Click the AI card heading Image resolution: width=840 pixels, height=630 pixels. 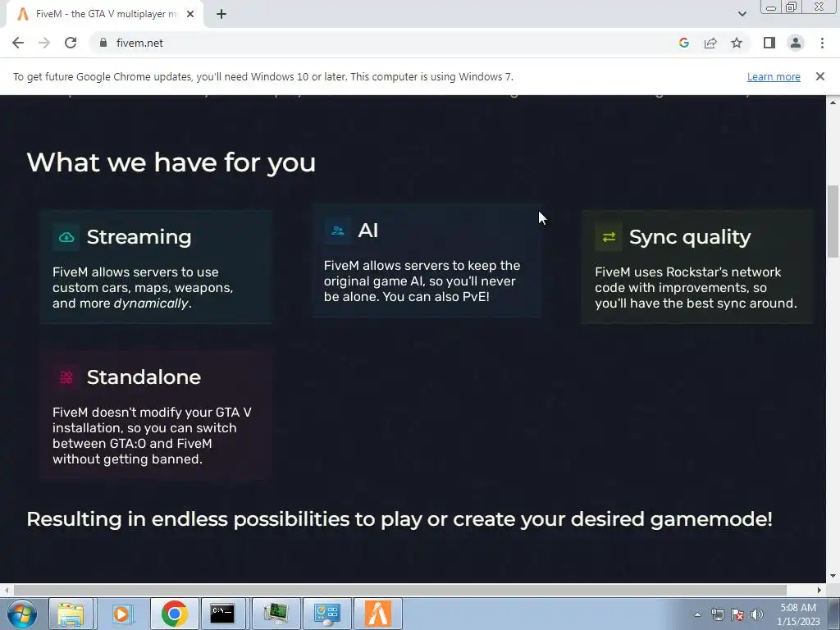click(368, 231)
